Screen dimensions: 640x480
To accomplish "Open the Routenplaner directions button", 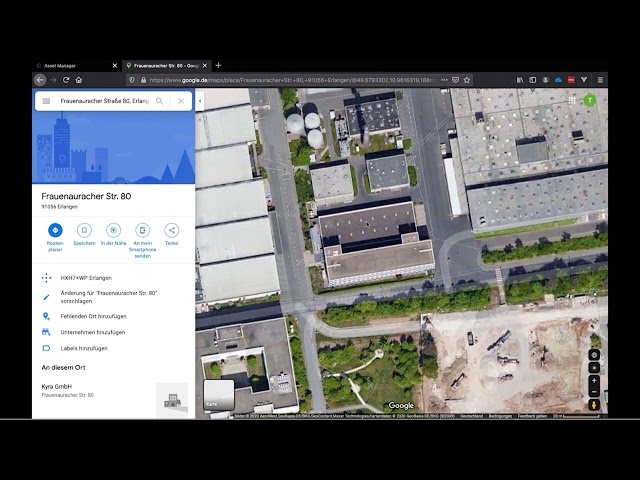I will pyautogui.click(x=55, y=237).
